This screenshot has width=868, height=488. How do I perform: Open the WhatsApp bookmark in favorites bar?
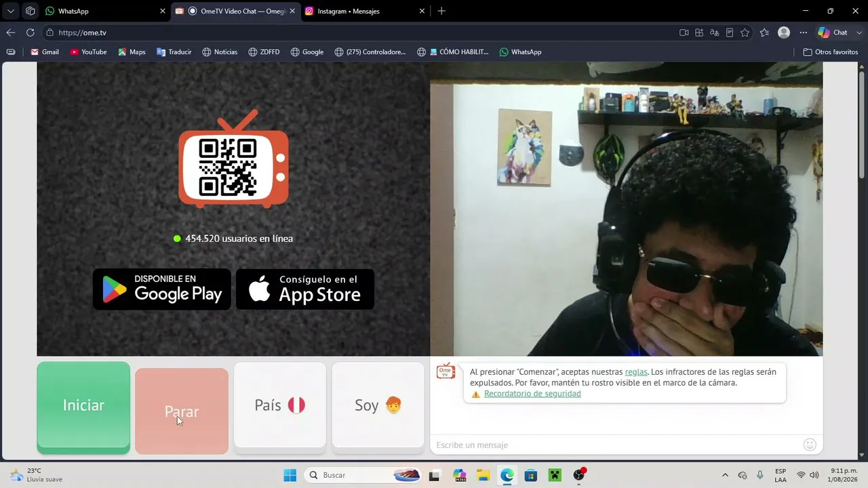520,52
